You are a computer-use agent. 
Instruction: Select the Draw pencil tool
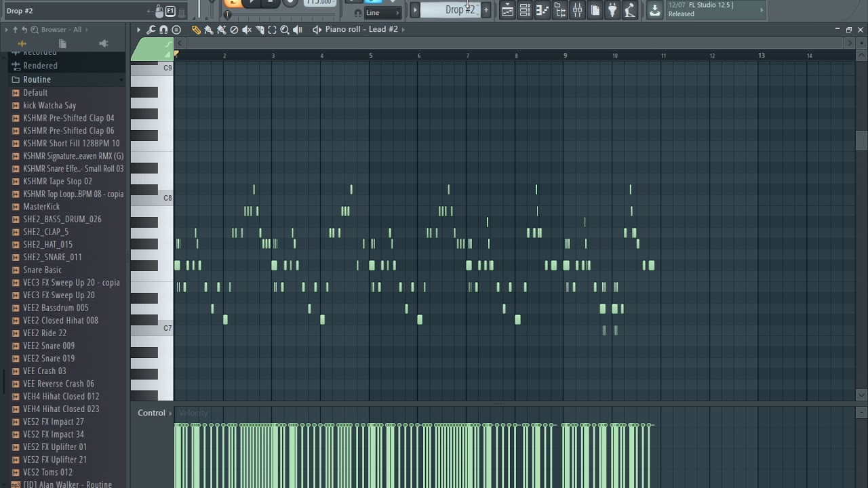click(x=196, y=30)
